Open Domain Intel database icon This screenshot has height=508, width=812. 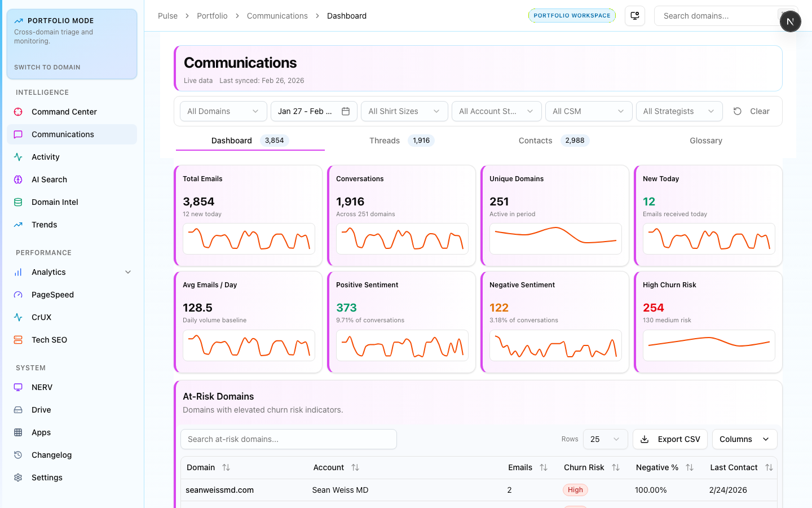18,202
